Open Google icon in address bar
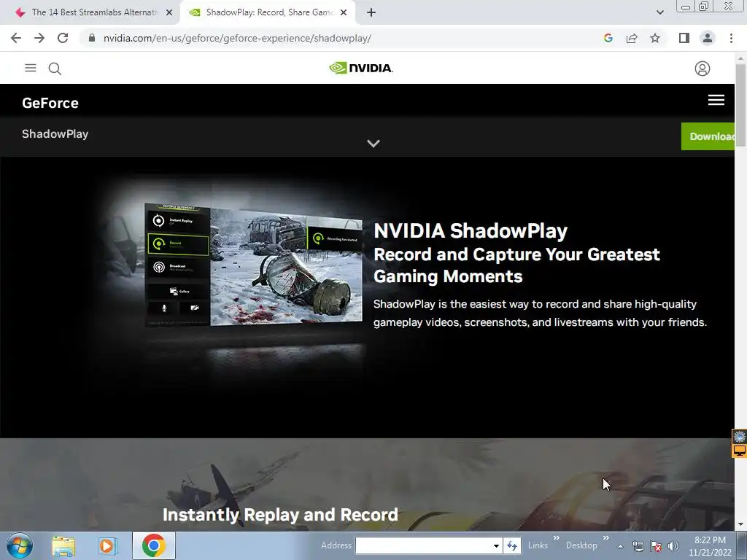 pyautogui.click(x=608, y=38)
